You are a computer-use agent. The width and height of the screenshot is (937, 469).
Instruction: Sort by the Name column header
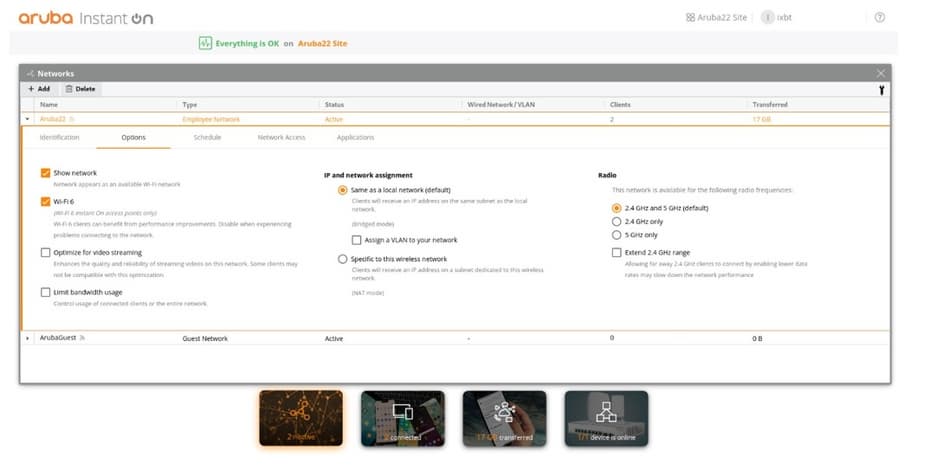coord(49,105)
